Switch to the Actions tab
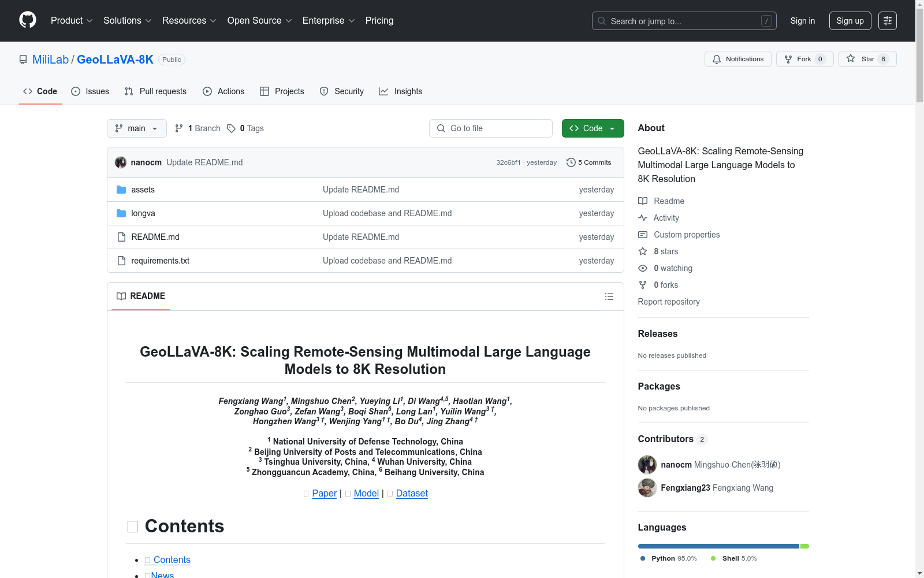The width and height of the screenshot is (924, 578). coord(223,91)
